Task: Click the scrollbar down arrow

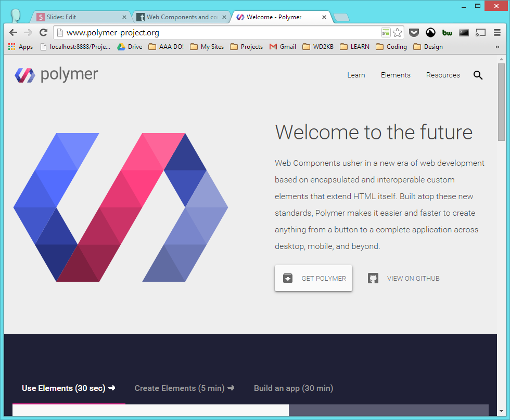Action: (501, 412)
